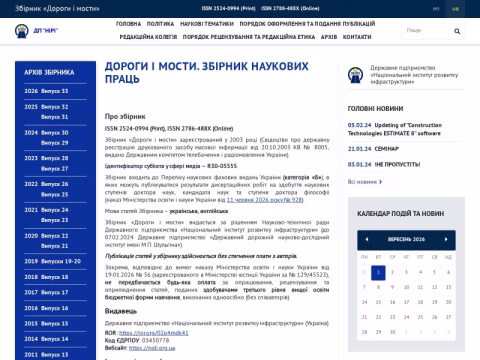Click the search magnifier icon

coord(457,31)
